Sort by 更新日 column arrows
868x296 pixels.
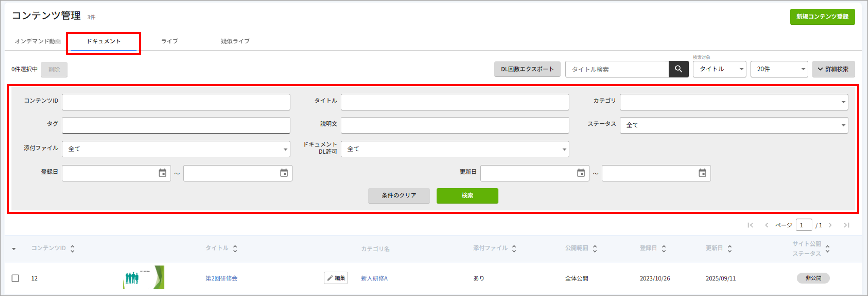pyautogui.click(x=730, y=249)
